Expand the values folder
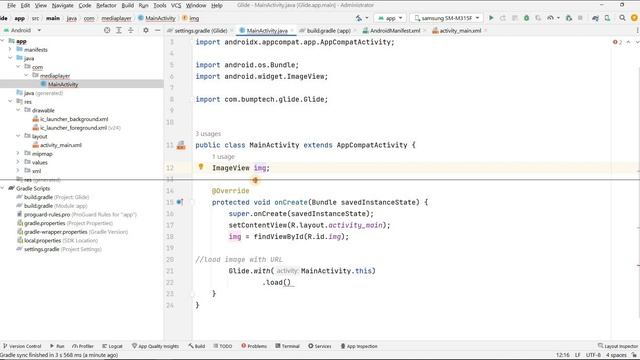 [18, 162]
